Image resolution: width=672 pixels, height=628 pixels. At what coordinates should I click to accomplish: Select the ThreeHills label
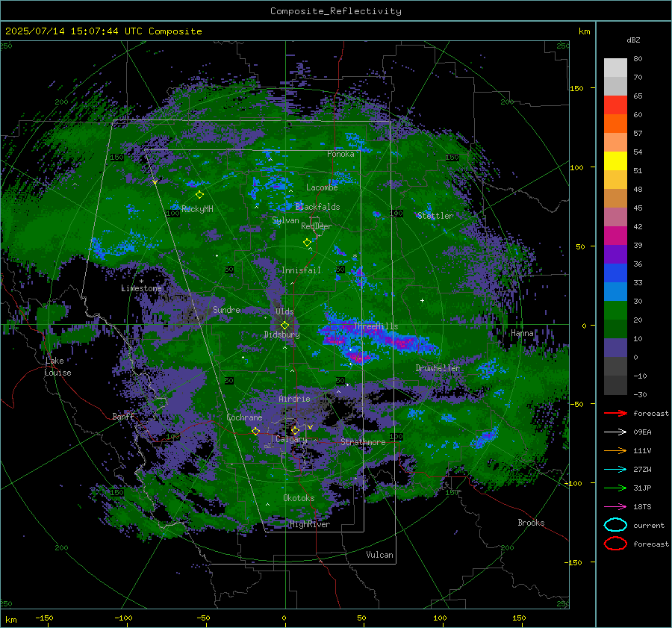pyautogui.click(x=376, y=326)
